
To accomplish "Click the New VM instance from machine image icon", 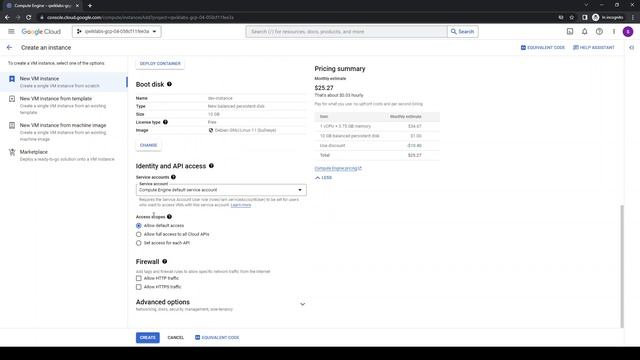I will click(x=12, y=125).
